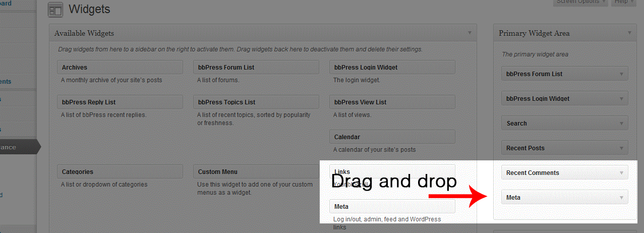Expand the bbPress Login Widget in sidebar
Image resolution: width=644 pixels, height=233 pixels.
[621, 99]
